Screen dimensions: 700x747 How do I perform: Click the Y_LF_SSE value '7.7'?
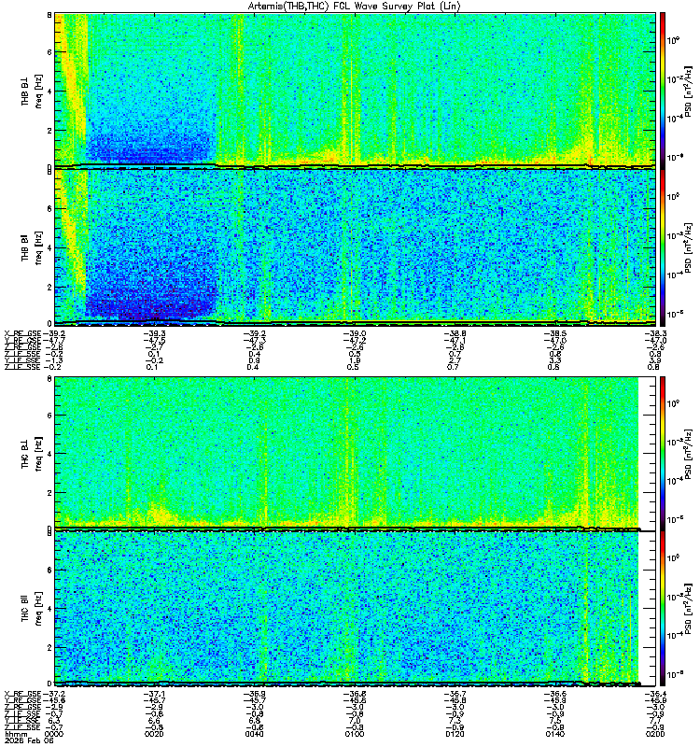point(655,721)
